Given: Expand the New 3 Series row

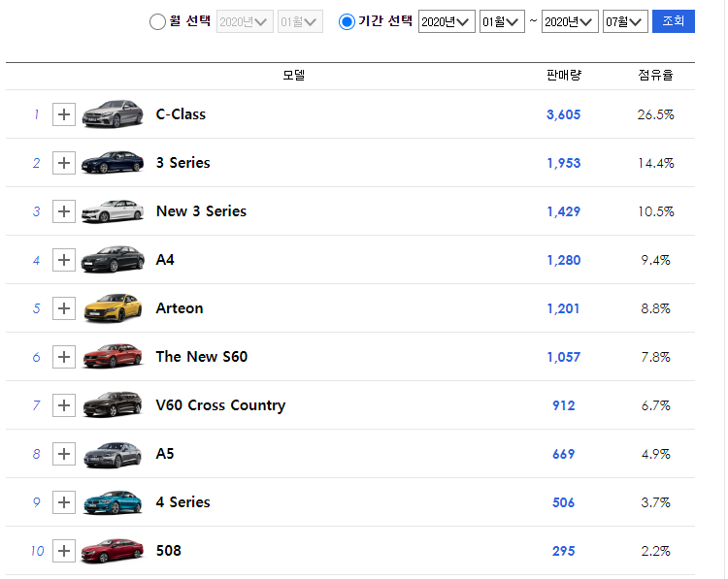Looking at the screenshot, I should point(64,211).
